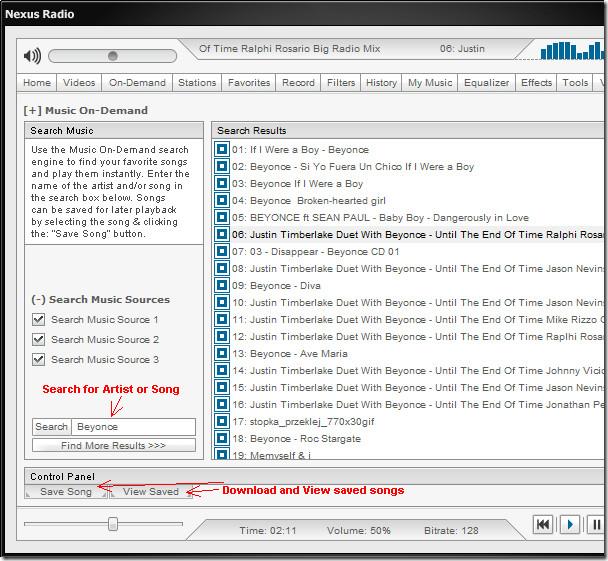Click the icon beside result 12 Raplhi Rosario

click(x=222, y=336)
